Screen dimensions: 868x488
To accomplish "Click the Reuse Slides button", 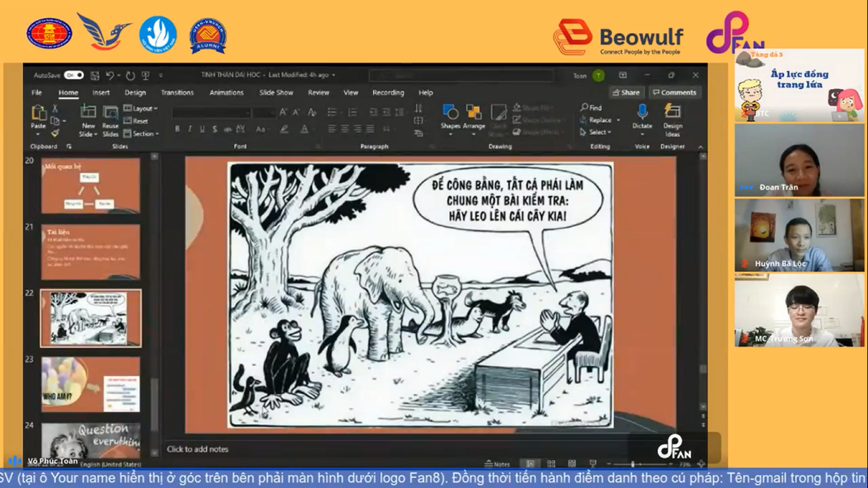I will (x=110, y=121).
